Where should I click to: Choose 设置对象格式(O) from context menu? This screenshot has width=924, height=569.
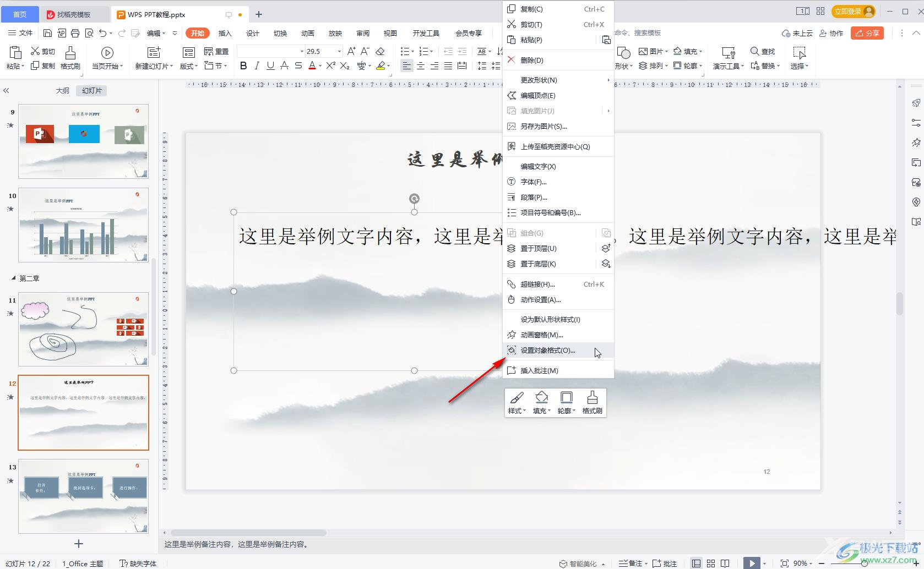(x=558, y=351)
